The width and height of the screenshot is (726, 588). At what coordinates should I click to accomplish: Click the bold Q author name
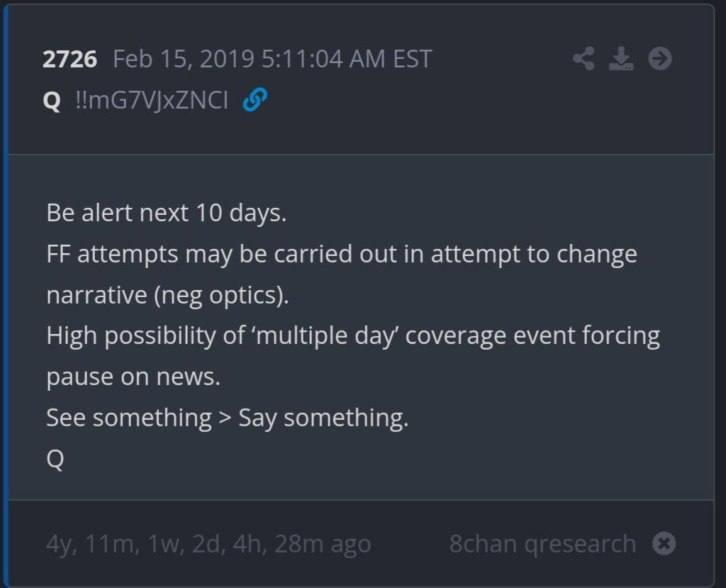click(x=51, y=101)
